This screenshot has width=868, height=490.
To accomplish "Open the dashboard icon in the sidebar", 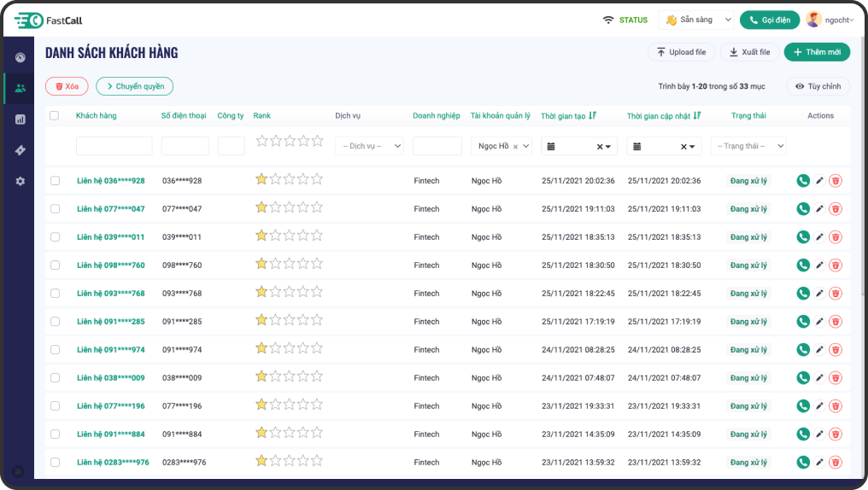I will pos(20,57).
